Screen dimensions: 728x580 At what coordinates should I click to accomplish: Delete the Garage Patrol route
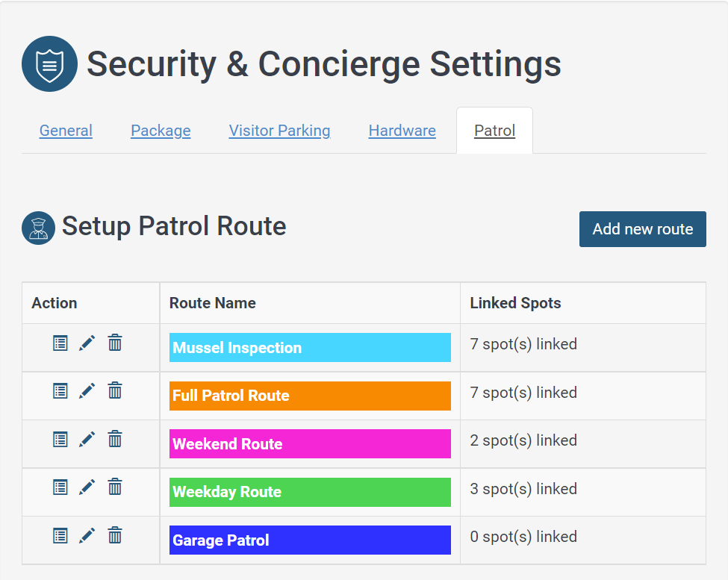[x=115, y=535]
